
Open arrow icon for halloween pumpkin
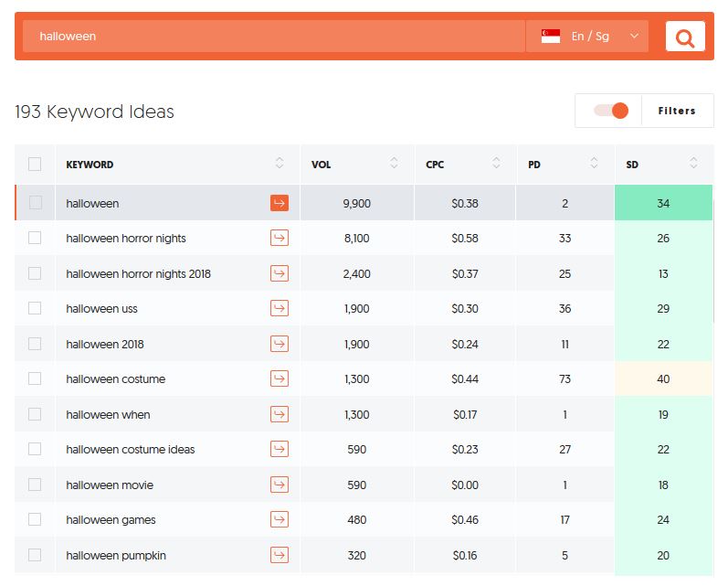click(x=280, y=555)
